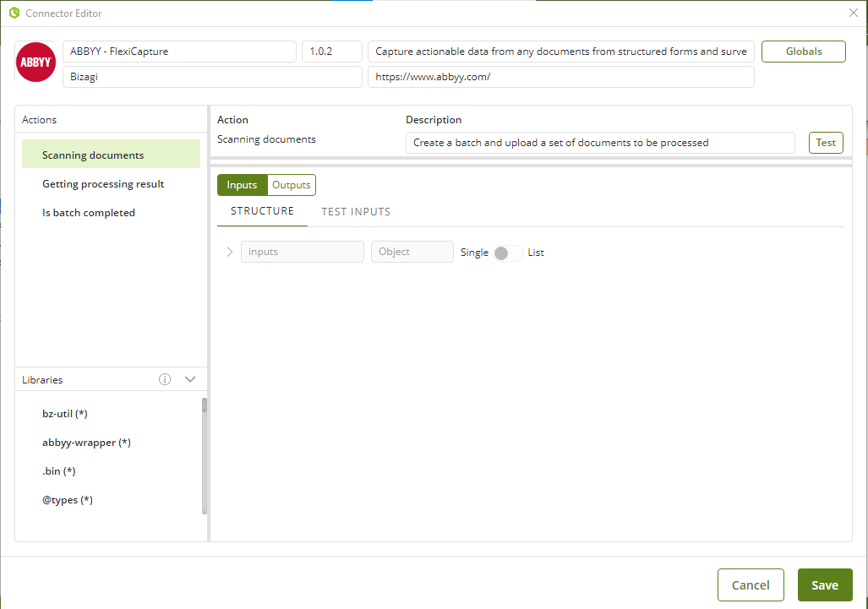Click the Globals button
Viewport: 868px width, 609px height.
click(x=804, y=52)
